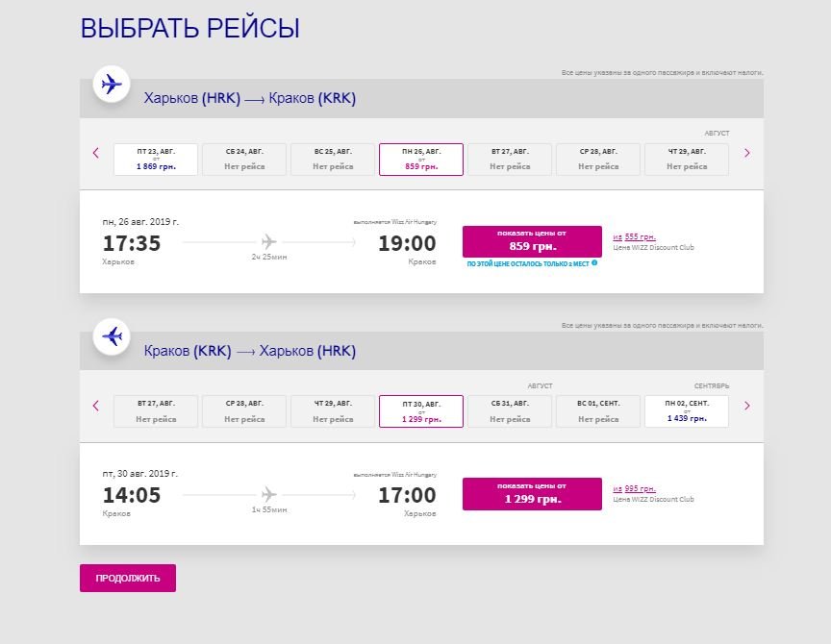The height and width of the screenshot is (644, 831).
Task: Select ПН 02 СЕНТ. return date for 1 439 грн.
Action: click(687, 411)
